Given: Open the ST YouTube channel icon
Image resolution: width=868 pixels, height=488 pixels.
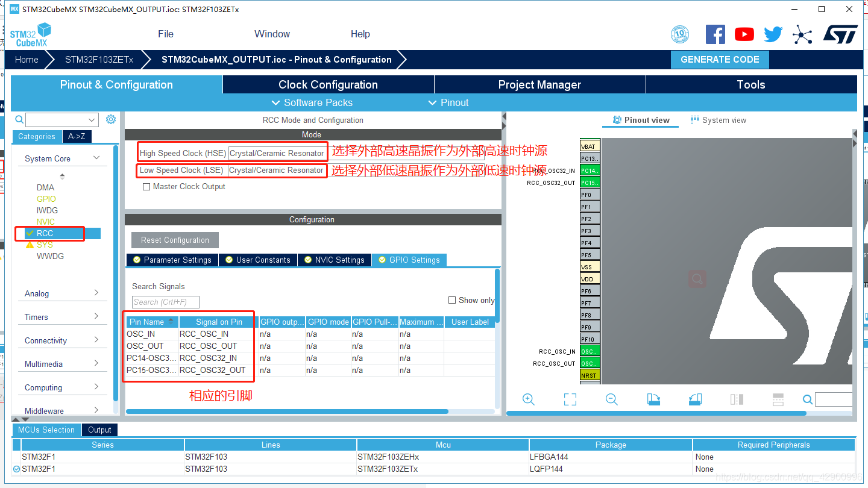Looking at the screenshot, I should point(744,34).
